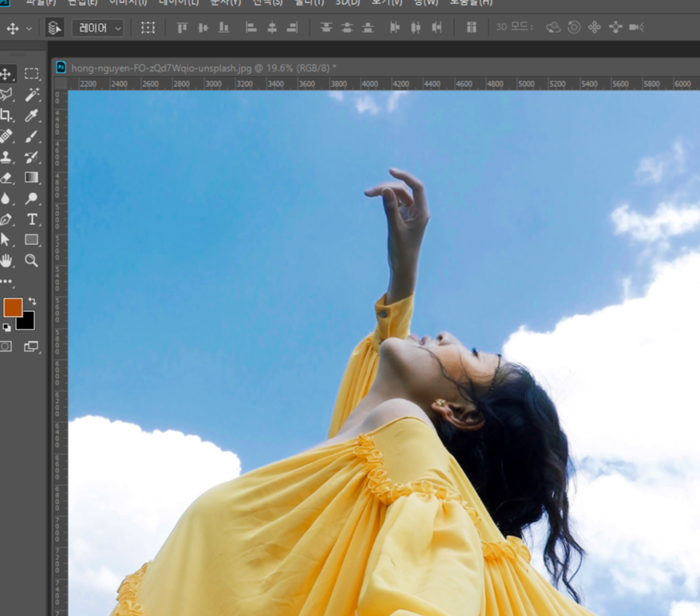Select the Healing Brush bandage tool
This screenshot has width=700, height=616.
(x=6, y=136)
